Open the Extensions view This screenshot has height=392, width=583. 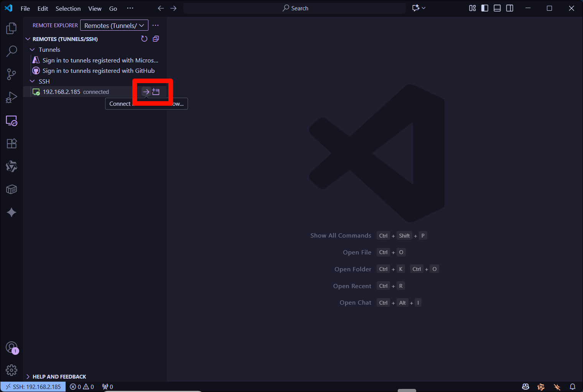pos(12,143)
